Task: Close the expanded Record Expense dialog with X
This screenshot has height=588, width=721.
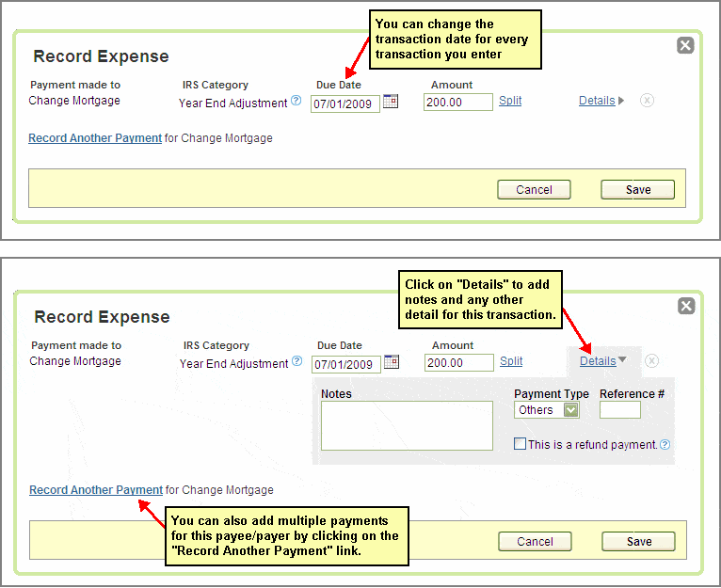Action: (686, 306)
